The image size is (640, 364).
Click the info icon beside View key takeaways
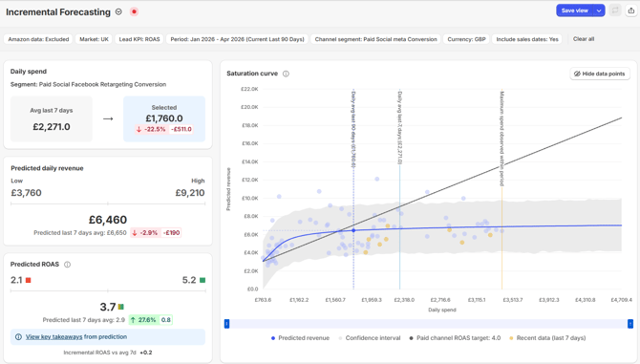pos(18,336)
